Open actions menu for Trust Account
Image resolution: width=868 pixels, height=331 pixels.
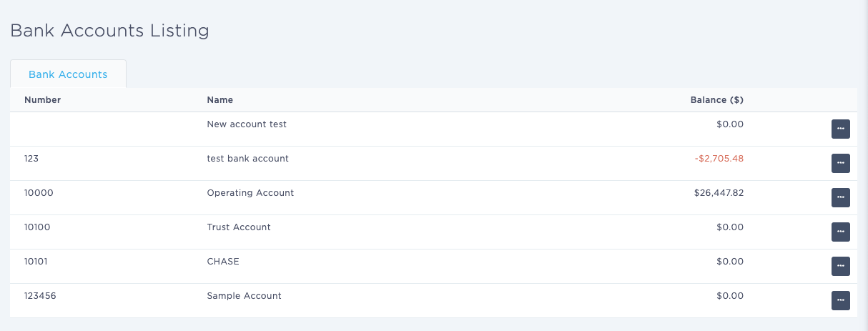(x=840, y=232)
